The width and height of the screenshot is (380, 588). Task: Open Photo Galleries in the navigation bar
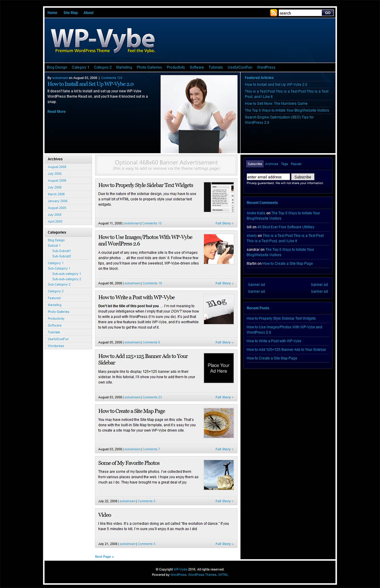149,67
